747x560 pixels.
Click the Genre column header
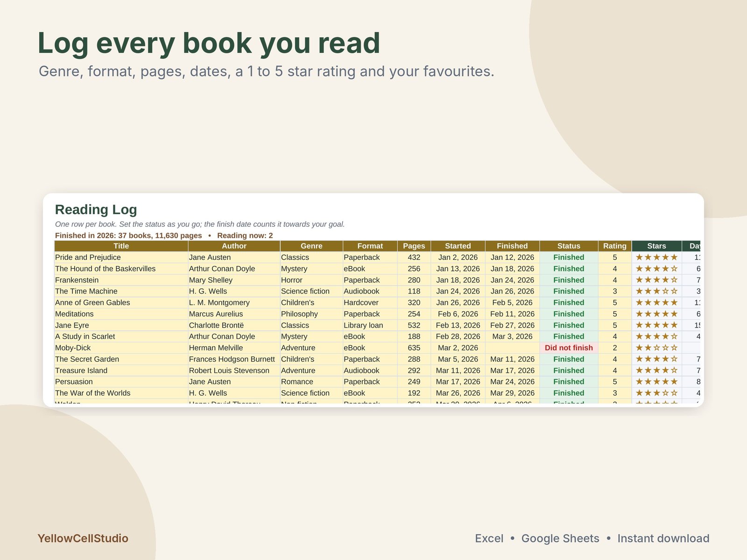point(311,246)
